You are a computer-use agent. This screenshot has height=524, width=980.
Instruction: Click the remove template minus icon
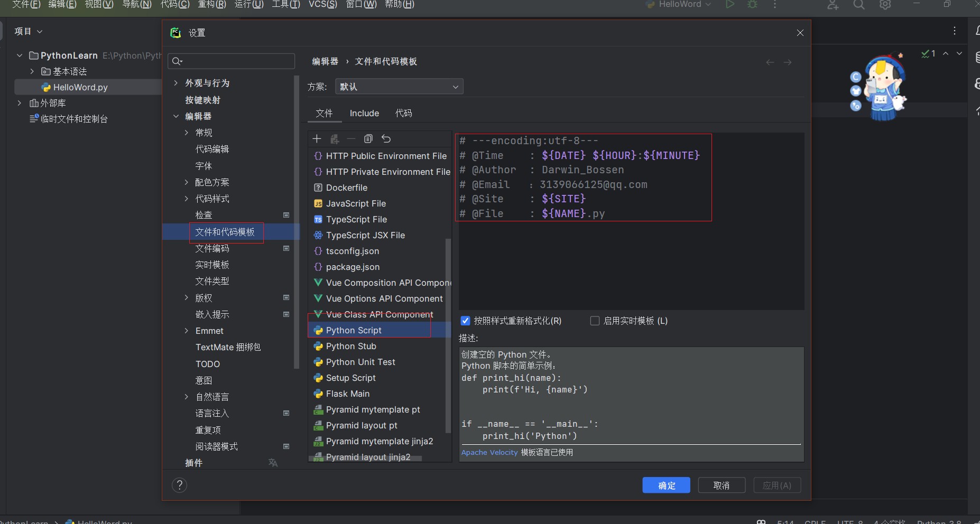click(x=351, y=139)
